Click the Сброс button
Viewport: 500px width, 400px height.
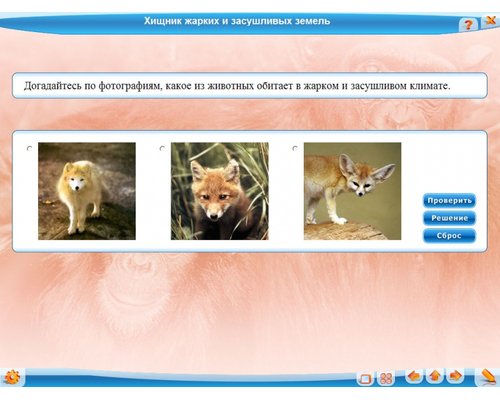(x=449, y=236)
